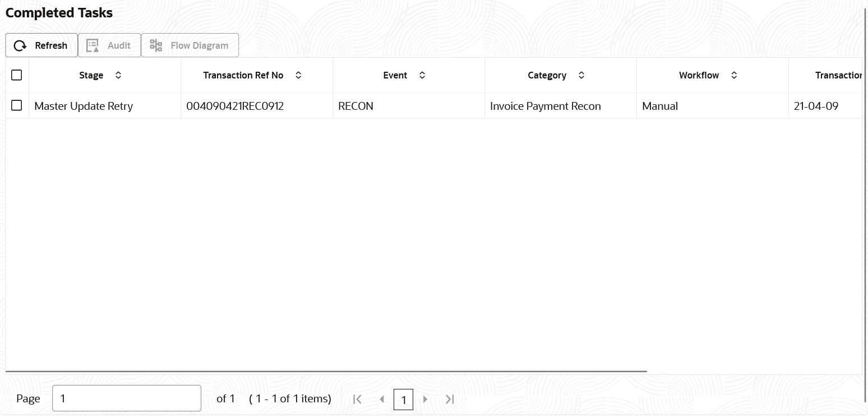This screenshot has height=418, width=868.
Task: Toggle sorting on the Event column
Action: (x=422, y=75)
